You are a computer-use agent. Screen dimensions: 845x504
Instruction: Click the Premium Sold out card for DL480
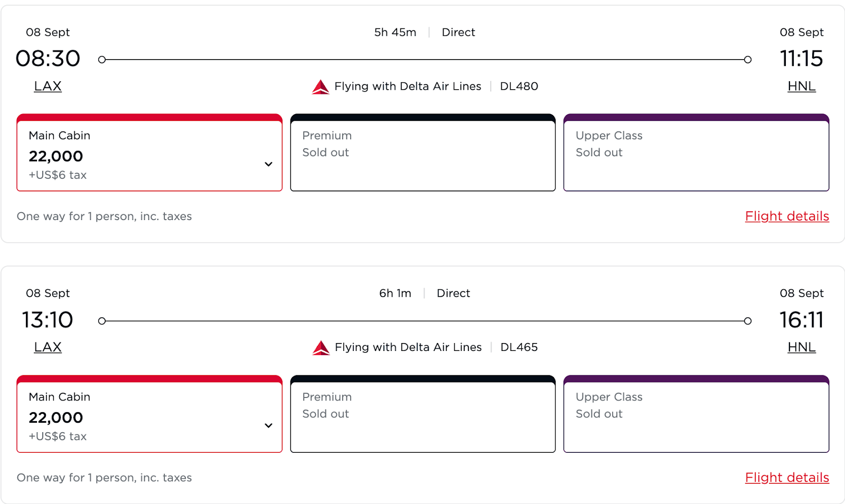coord(423,153)
